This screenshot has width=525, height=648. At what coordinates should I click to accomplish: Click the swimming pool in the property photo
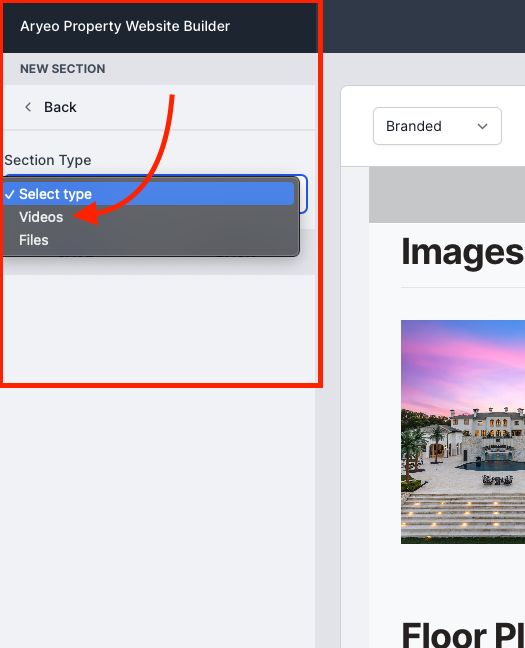point(492,466)
